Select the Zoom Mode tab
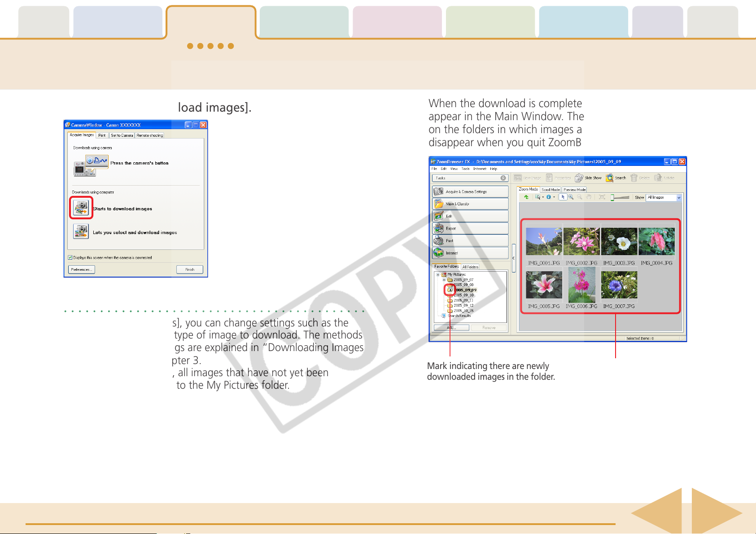This screenshot has width=756, height=534. click(x=528, y=189)
